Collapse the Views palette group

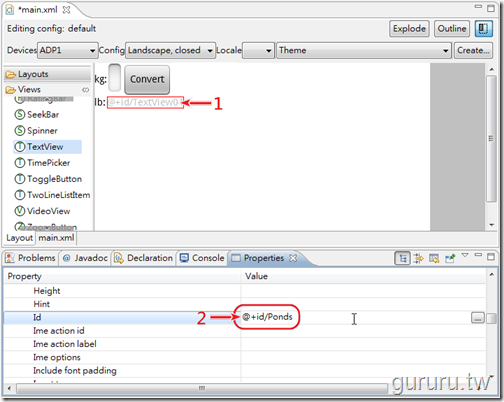(x=47, y=89)
